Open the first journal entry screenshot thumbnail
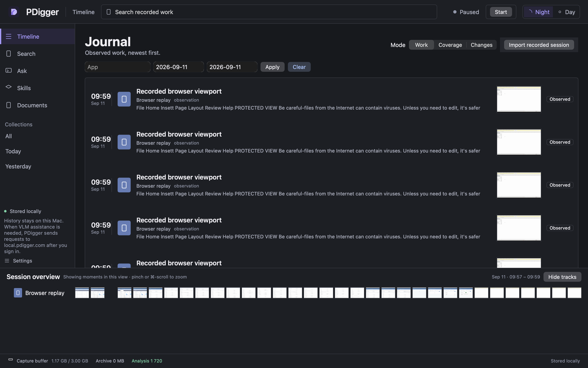588x368 pixels. 519,99
